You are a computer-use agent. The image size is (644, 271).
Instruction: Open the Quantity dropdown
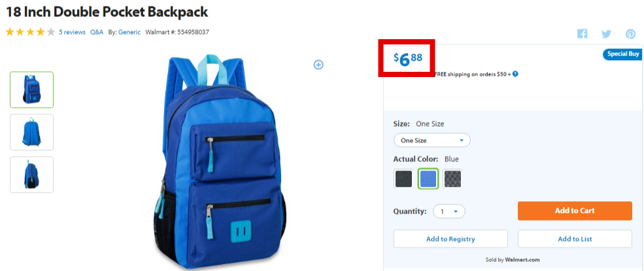coord(449,212)
